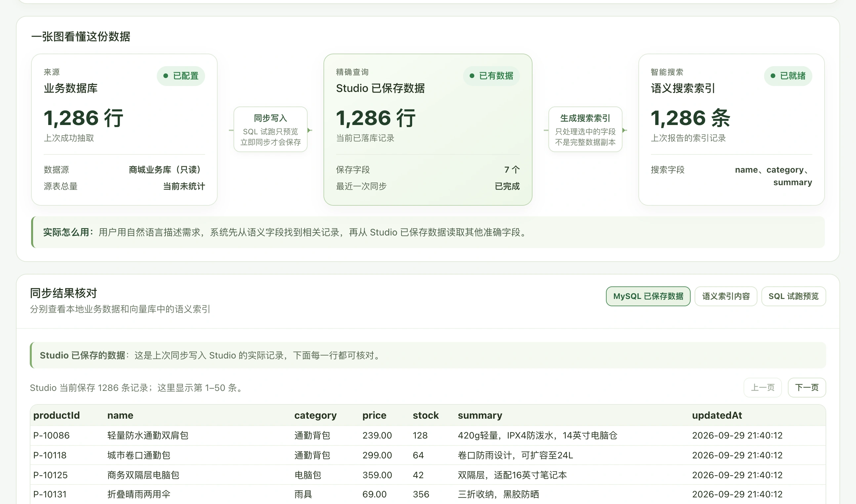This screenshot has width=856, height=504.
Task: Select the SQL 试跑预览 tab
Action: (x=793, y=296)
